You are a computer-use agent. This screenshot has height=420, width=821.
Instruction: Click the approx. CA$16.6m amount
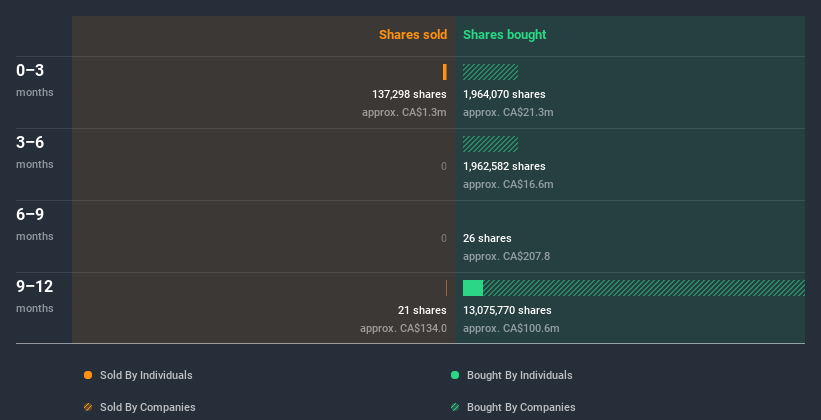[508, 184]
